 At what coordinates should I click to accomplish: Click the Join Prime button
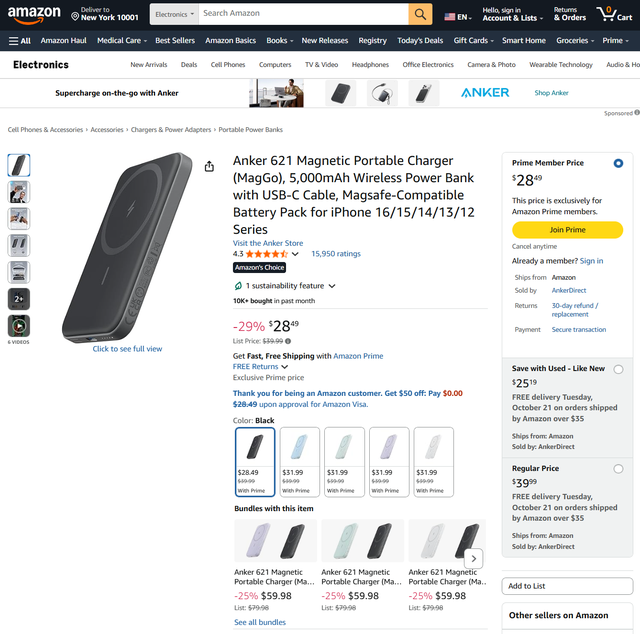pos(567,230)
